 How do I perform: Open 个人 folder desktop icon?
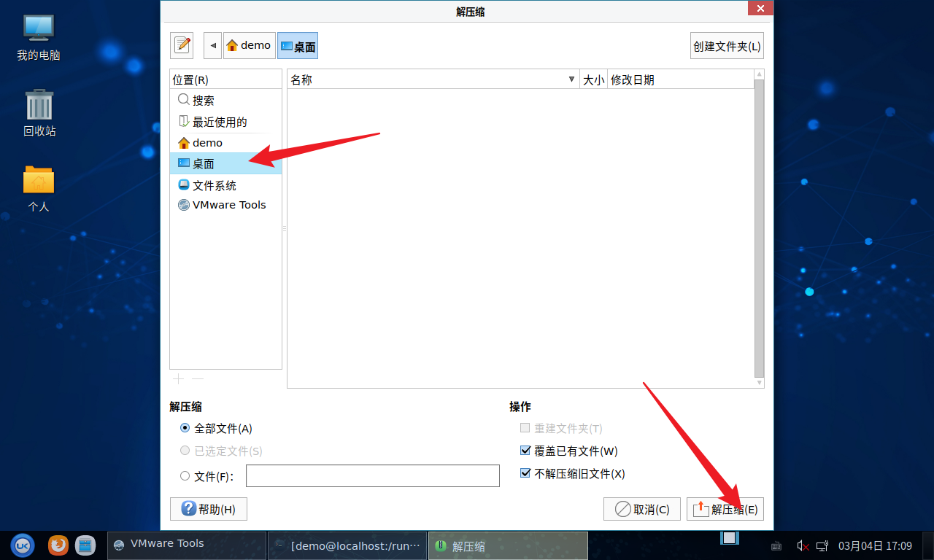(x=39, y=188)
